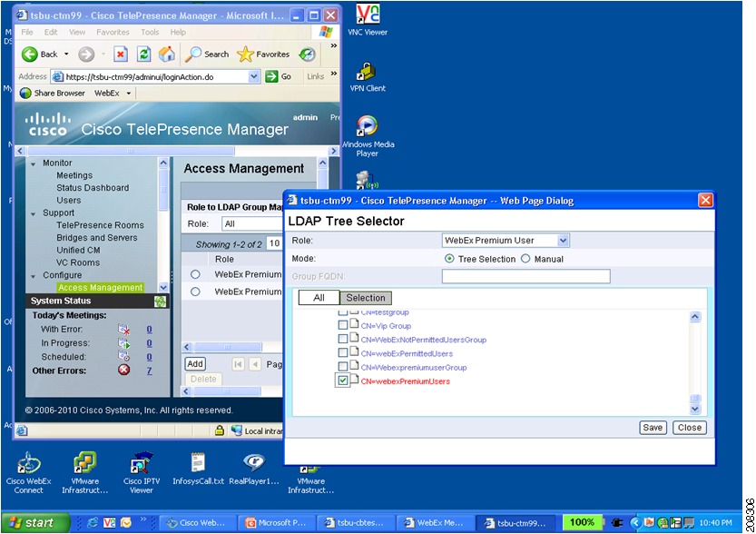The image size is (756, 534).
Task: Open the Status Dashboard link
Action: pyautogui.click(x=93, y=188)
